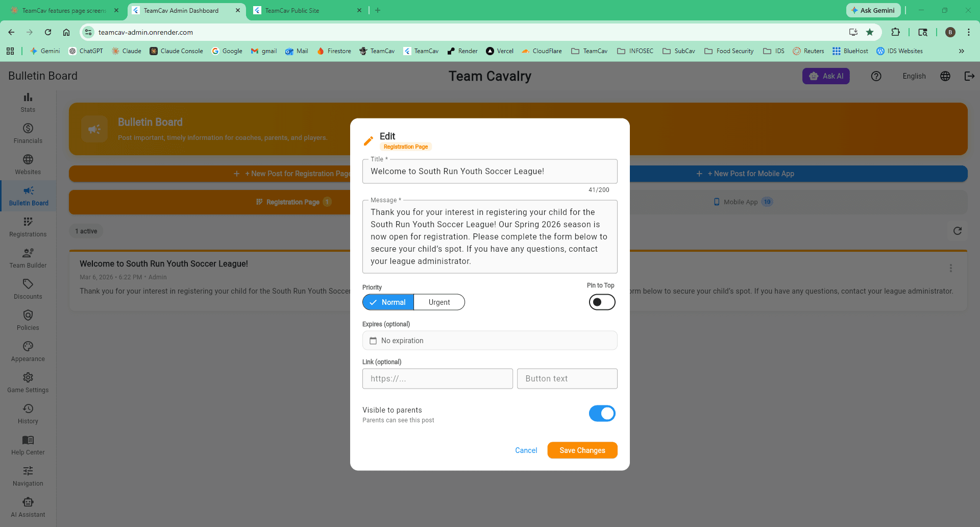Open Navigation in the sidebar
980x527 pixels.
click(28, 476)
